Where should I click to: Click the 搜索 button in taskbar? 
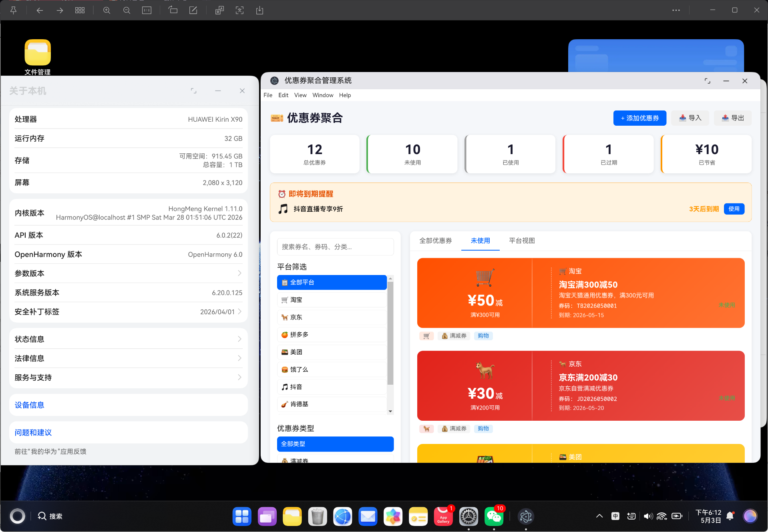point(50,516)
